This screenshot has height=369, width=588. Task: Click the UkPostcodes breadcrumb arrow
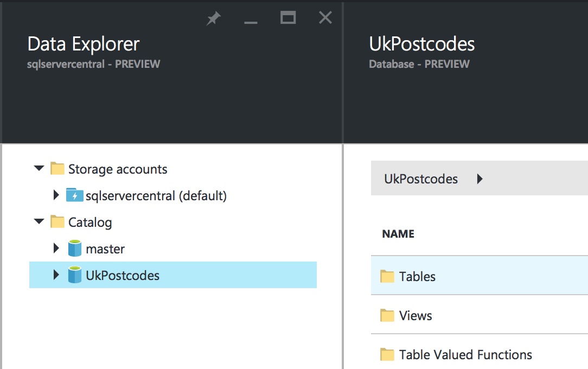pos(480,179)
